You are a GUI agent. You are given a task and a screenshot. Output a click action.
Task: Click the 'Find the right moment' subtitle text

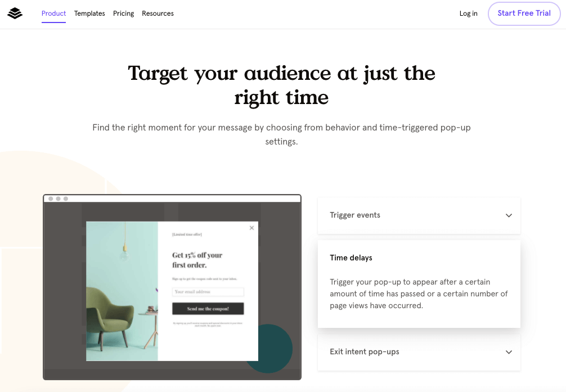pyautogui.click(x=281, y=134)
